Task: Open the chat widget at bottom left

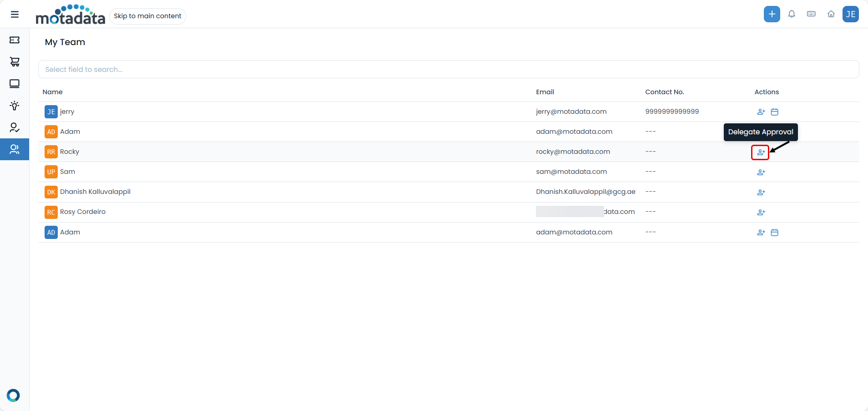Action: tap(13, 395)
